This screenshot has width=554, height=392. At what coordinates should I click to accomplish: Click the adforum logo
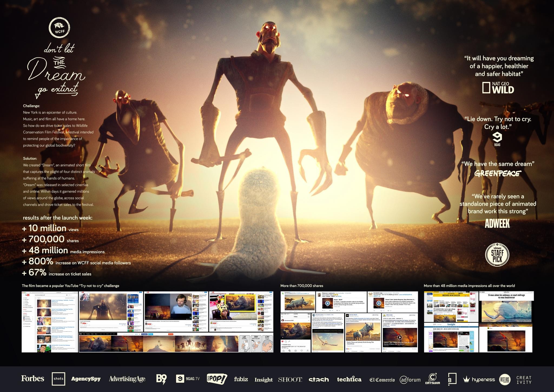[x=410, y=380]
